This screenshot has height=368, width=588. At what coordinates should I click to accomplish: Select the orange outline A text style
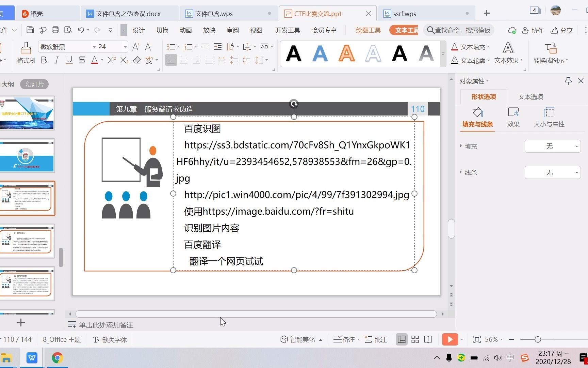pyautogui.click(x=346, y=53)
